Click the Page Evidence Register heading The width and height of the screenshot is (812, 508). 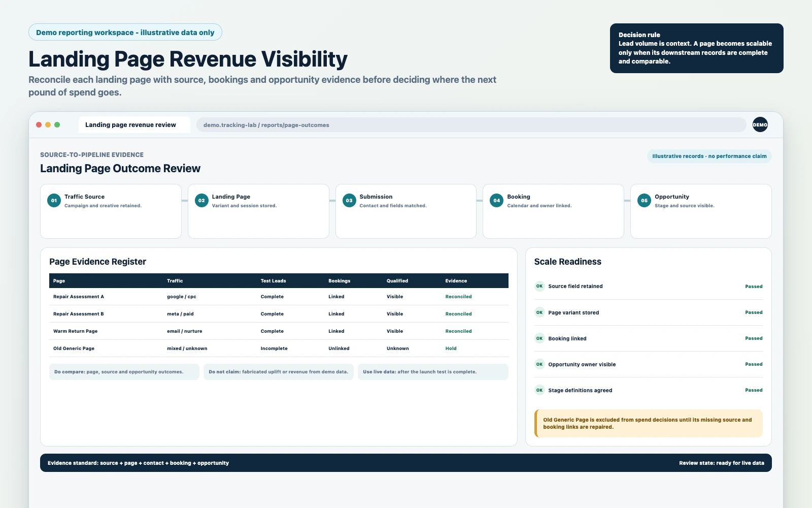[97, 262]
